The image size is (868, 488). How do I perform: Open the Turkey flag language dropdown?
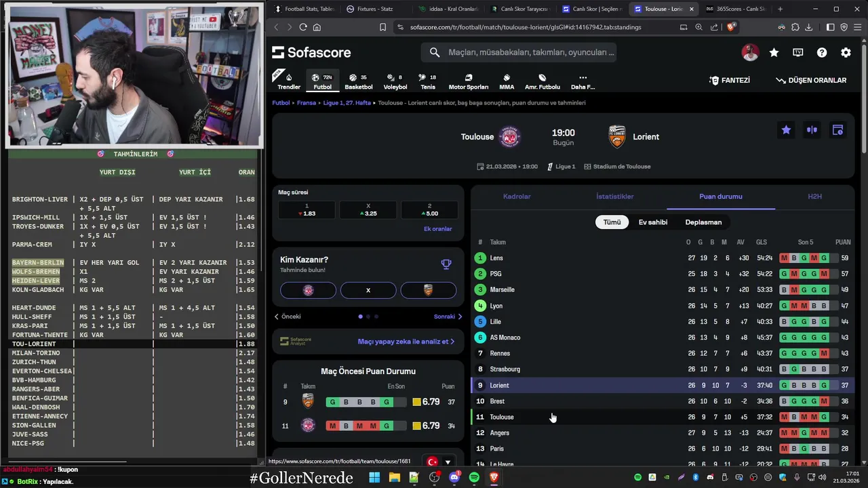(x=438, y=462)
